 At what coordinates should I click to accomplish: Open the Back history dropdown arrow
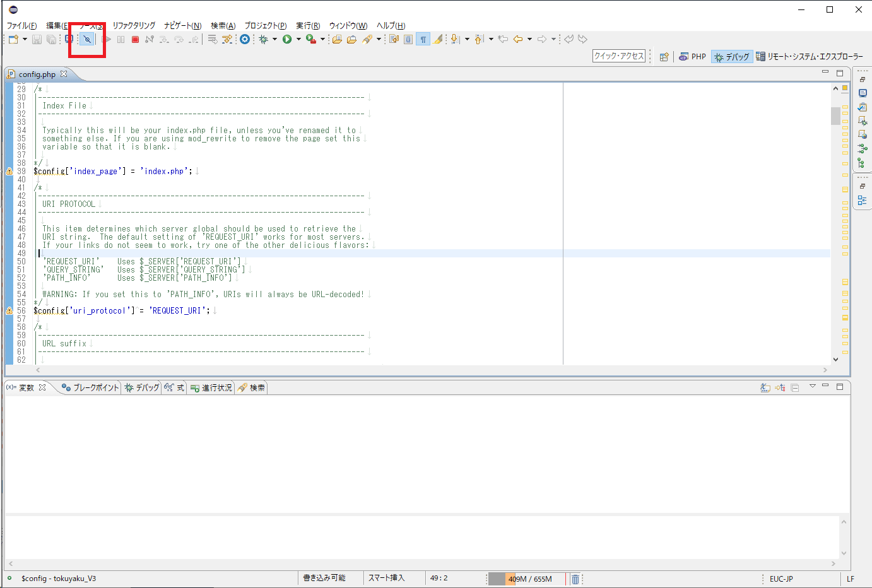click(x=529, y=39)
